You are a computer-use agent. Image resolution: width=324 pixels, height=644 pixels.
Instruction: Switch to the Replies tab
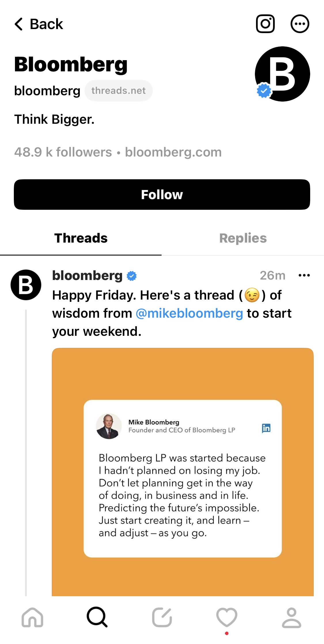pyautogui.click(x=242, y=238)
